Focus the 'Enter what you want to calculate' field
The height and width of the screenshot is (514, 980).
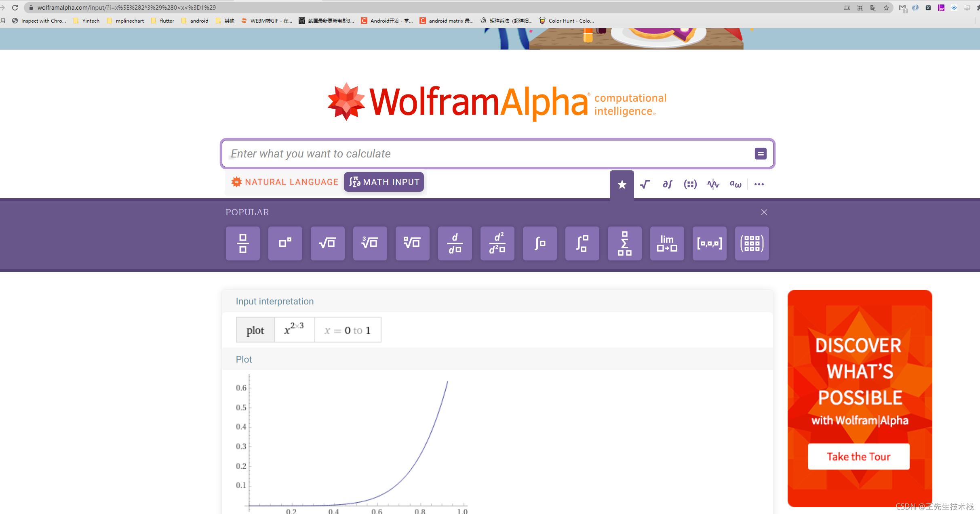[x=485, y=154]
